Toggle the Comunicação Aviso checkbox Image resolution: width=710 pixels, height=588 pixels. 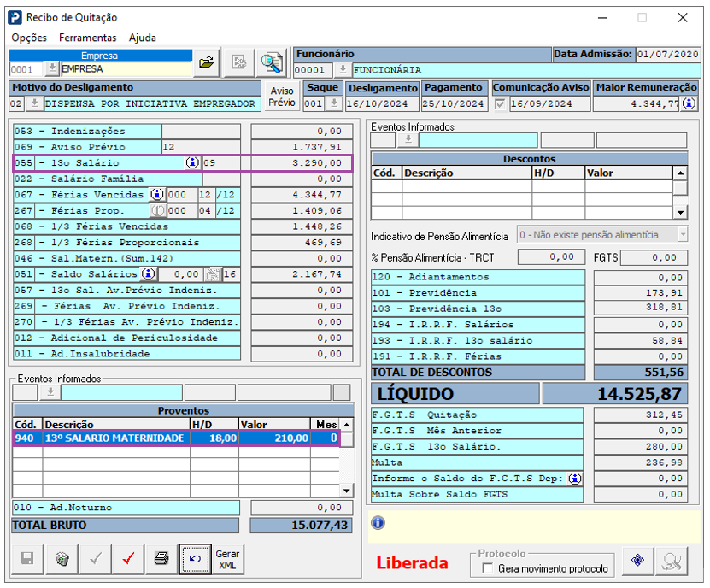[500, 104]
